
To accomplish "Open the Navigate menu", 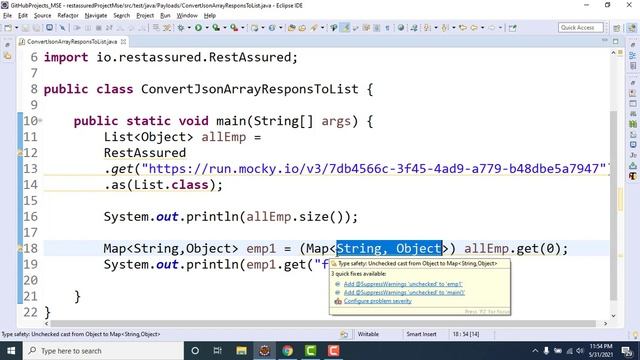I will [96, 16].
